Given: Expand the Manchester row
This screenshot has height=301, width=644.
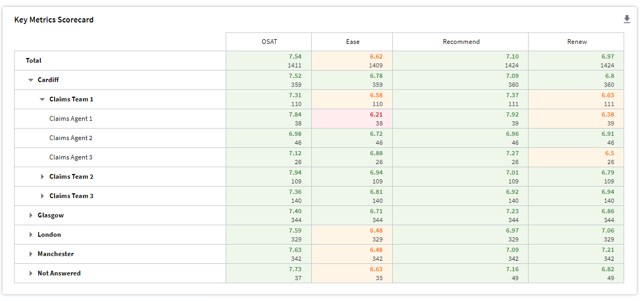Looking at the screenshot, I should point(31,254).
